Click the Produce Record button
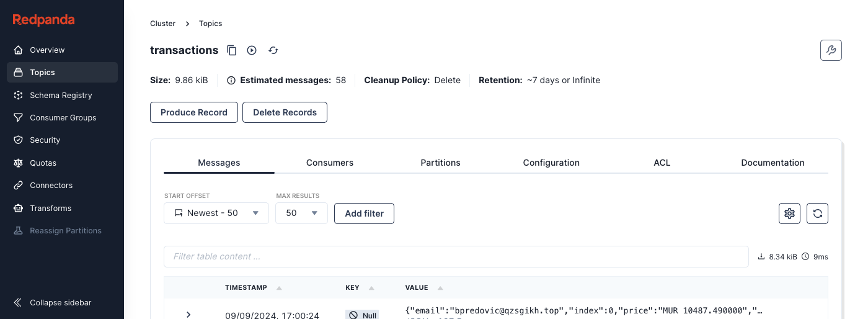Image resolution: width=868 pixels, height=319 pixels. click(x=194, y=112)
